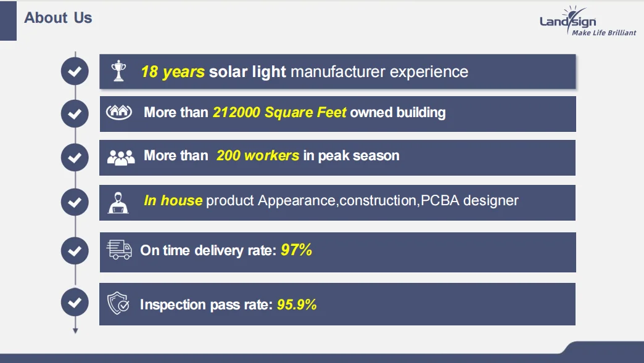Click the designer-at-laptop icon
The image size is (644, 363).
pos(119,202)
